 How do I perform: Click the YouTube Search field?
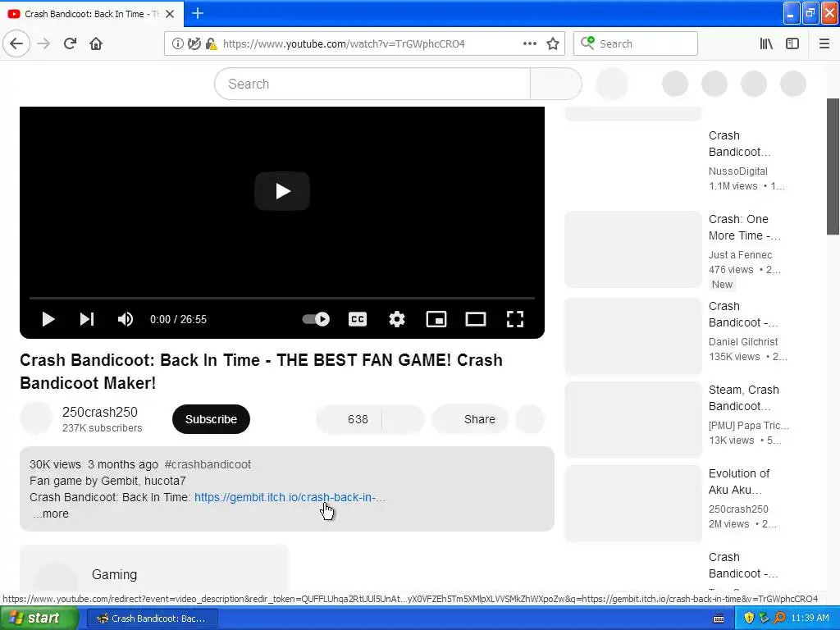372,84
